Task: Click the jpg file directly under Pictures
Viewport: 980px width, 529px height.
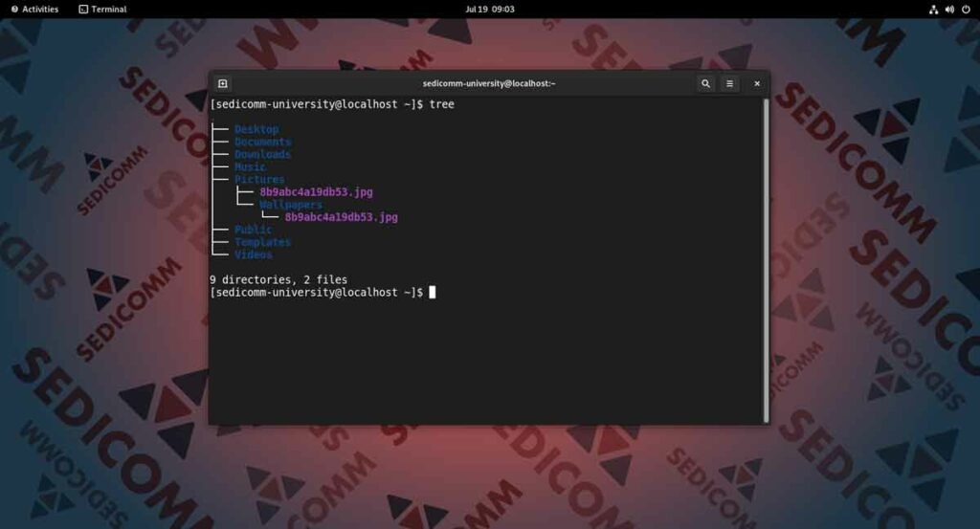Action: [x=316, y=192]
